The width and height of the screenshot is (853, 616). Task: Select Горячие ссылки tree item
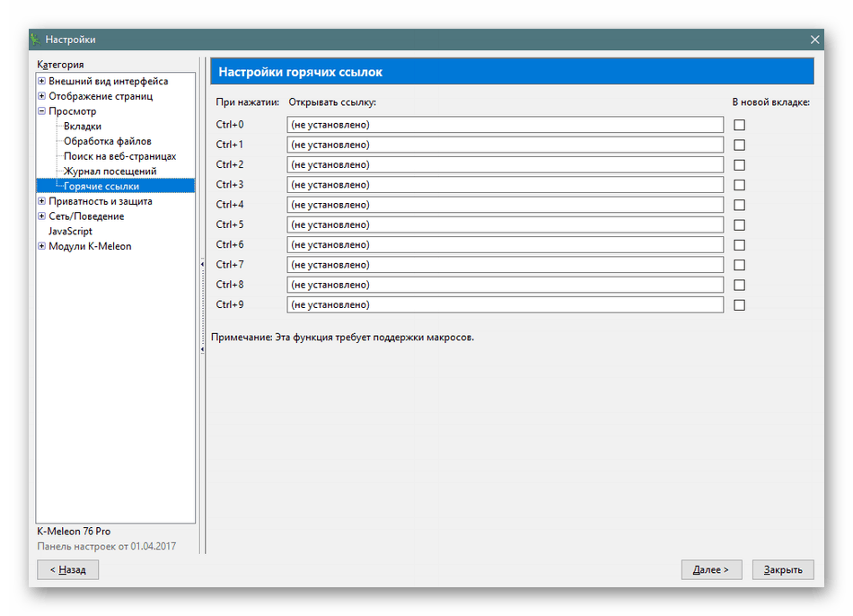[101, 186]
